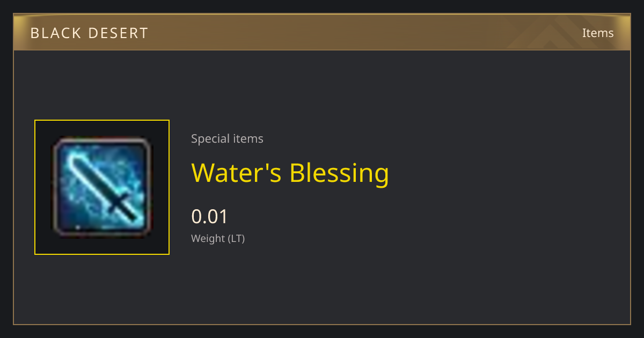
Task: Select the Special items category text
Action: click(227, 139)
